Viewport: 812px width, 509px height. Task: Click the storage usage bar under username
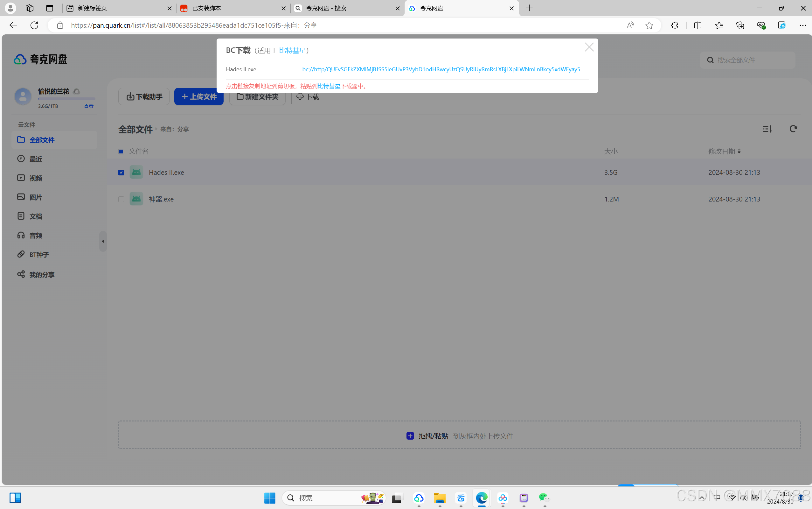(x=66, y=99)
